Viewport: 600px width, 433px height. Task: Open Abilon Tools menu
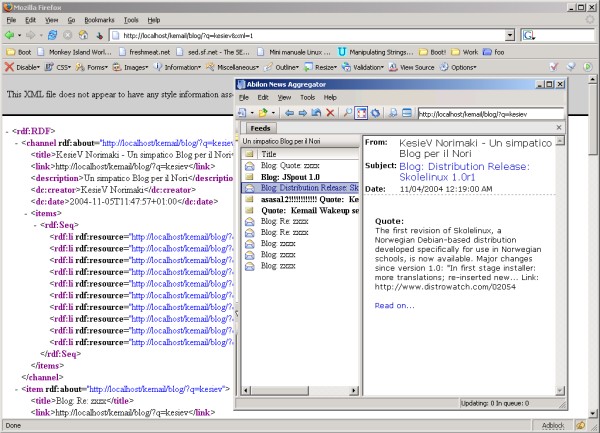tap(307, 98)
